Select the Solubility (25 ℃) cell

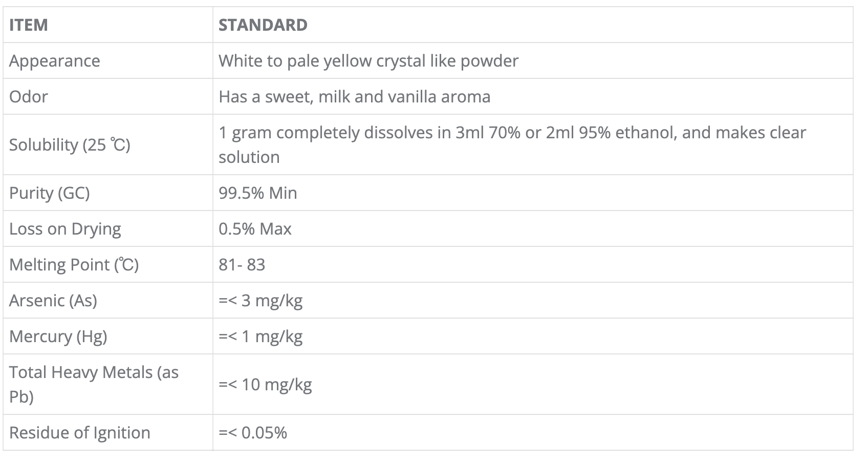click(x=70, y=145)
